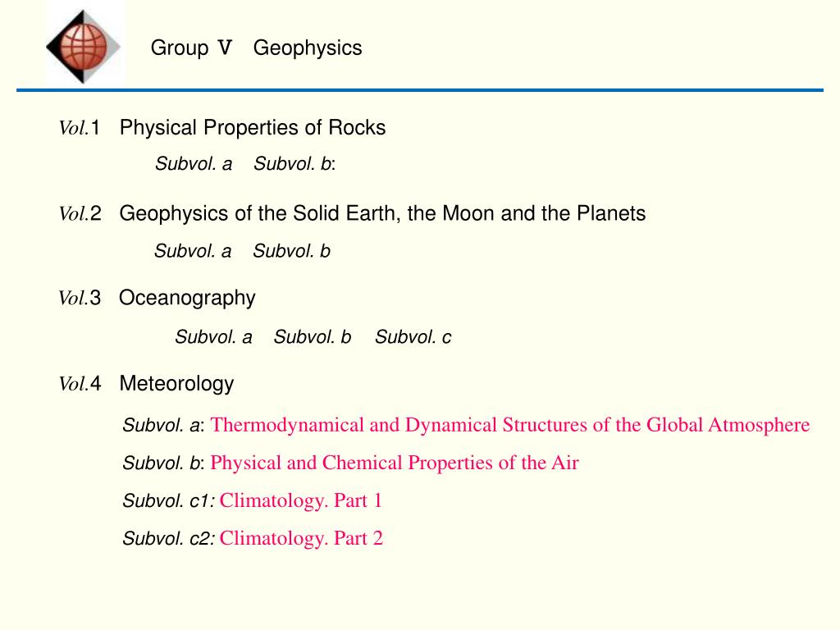Select Subvol. c under Oceanography
840x630 pixels.
(413, 337)
